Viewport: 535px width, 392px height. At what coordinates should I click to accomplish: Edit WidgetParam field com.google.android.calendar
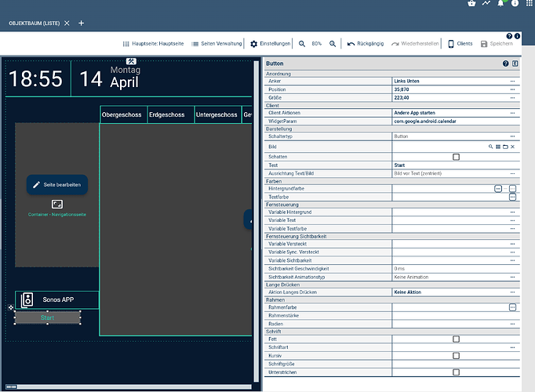(x=456, y=121)
